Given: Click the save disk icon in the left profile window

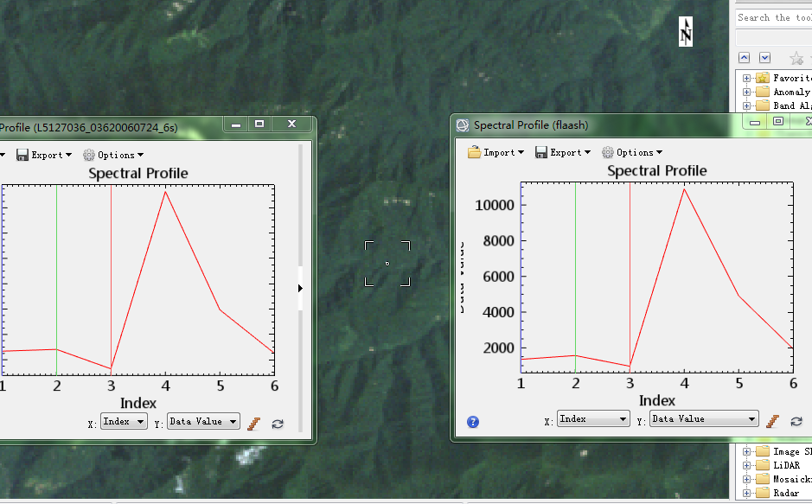Looking at the screenshot, I should (22, 155).
